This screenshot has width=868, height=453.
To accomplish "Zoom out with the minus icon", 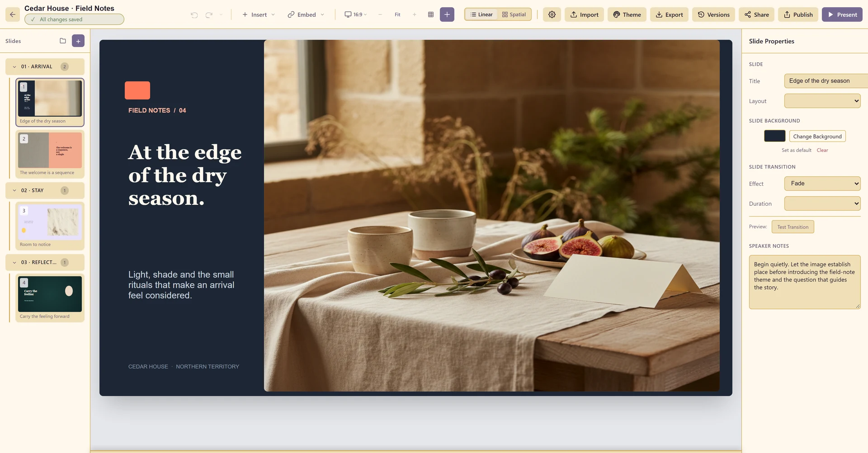I will pyautogui.click(x=380, y=14).
